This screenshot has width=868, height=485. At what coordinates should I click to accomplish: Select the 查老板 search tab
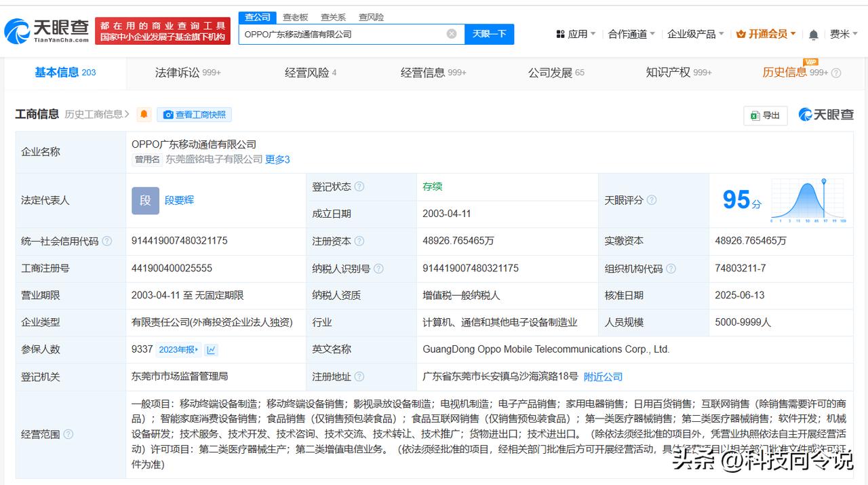295,17
